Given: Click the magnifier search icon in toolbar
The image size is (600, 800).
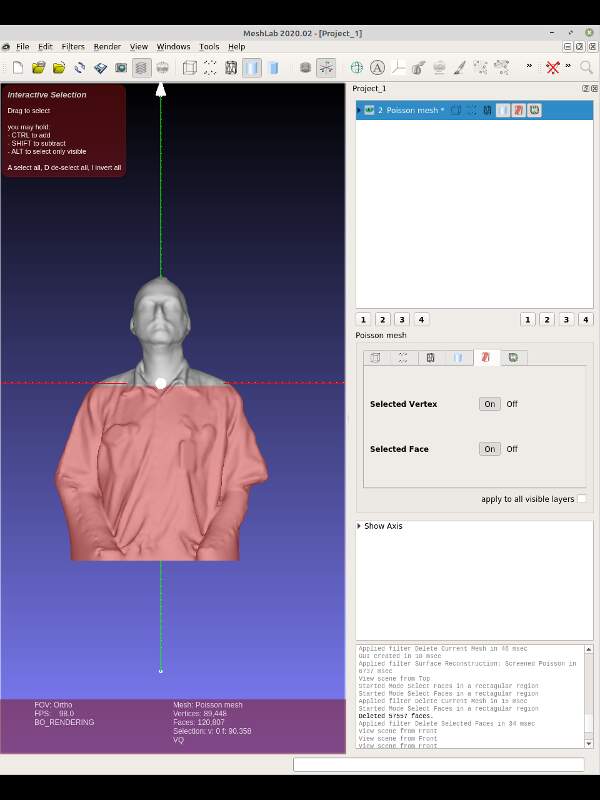Looking at the screenshot, I should coord(586,67).
